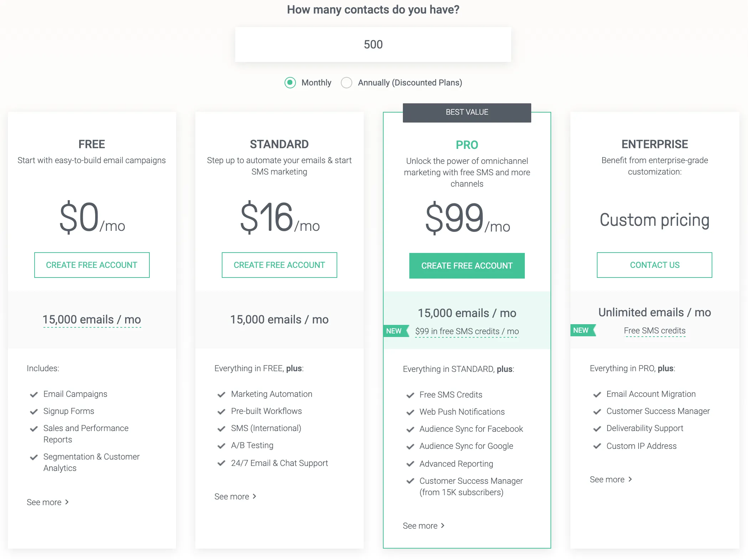Click the 15,000 emails / mo dotted link in FREE
748x560 pixels.
[x=92, y=320]
